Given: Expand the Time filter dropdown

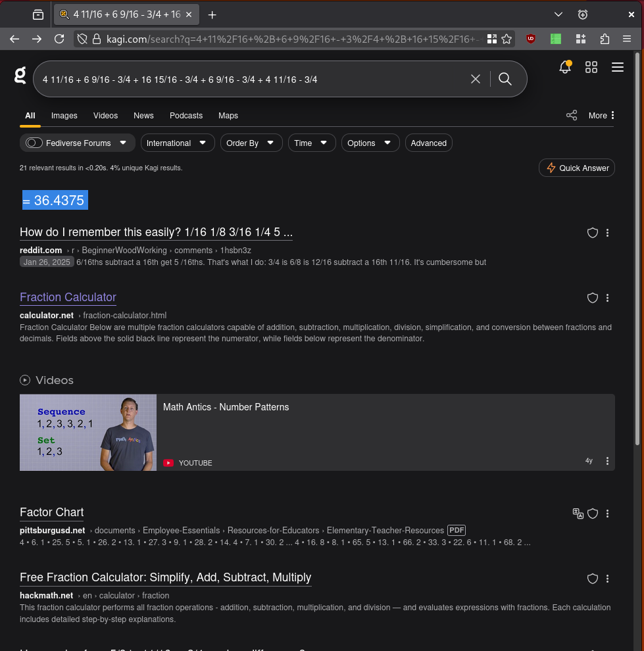Looking at the screenshot, I should pos(312,143).
